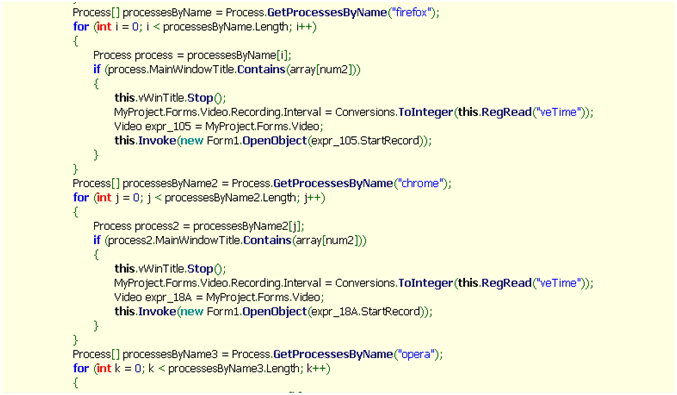Click the 'for (int j = 0' loop header
This screenshot has height=395, width=677.
pyautogui.click(x=199, y=198)
